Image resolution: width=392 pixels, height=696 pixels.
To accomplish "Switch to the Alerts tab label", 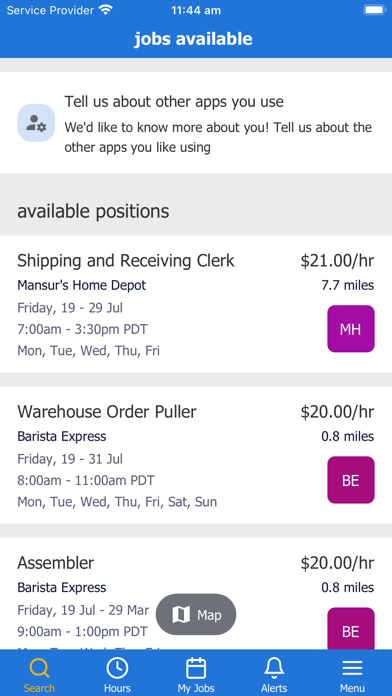I will [x=274, y=688].
